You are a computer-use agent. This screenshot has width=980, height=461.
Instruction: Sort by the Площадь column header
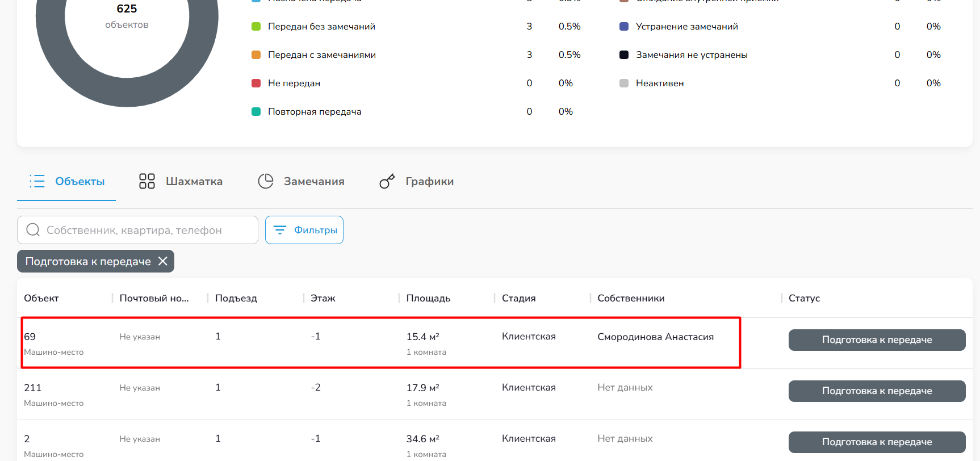(428, 298)
